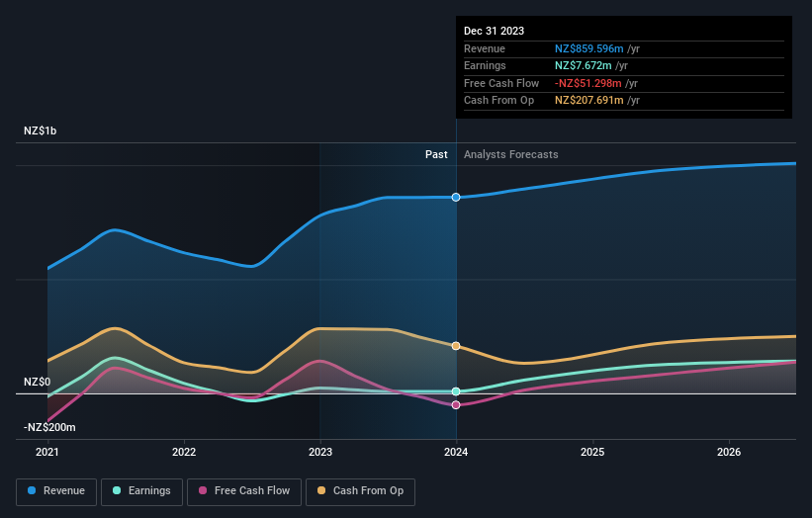Click the NZ$1b y-axis label

(x=40, y=130)
